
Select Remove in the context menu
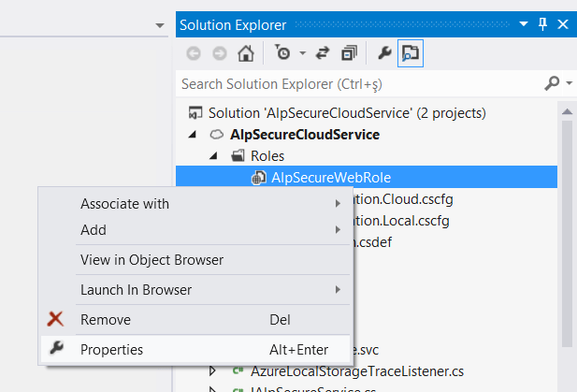click(105, 319)
